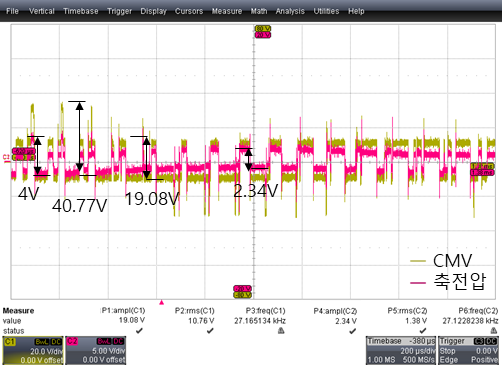Click the P3 freq(C1) warning icon
Screen dimensions: 502x365
tap(281, 331)
